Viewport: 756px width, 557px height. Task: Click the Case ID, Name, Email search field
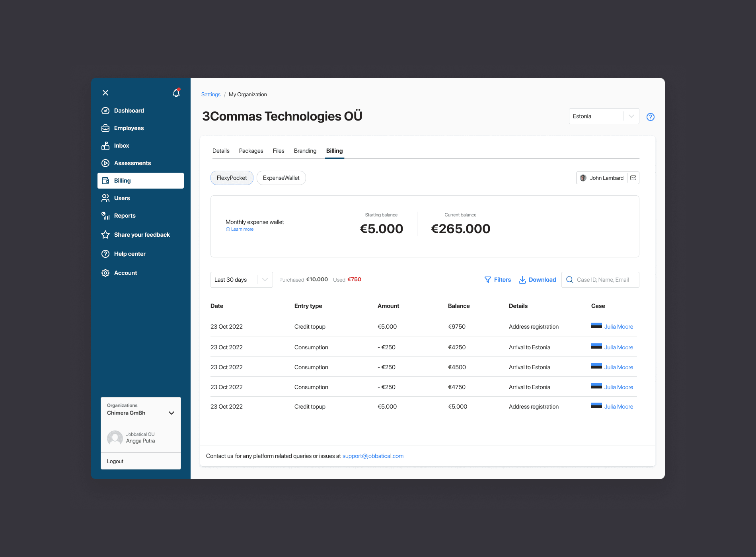600,280
